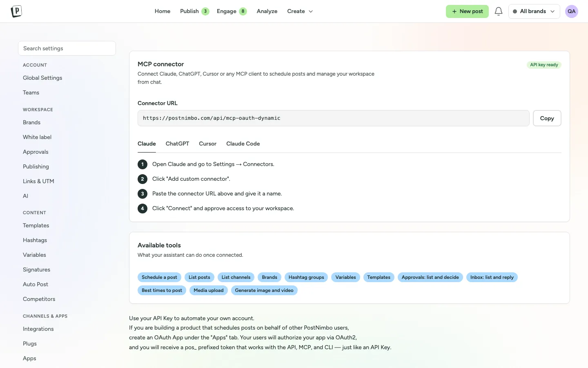This screenshot has height=368, width=588.
Task: Open Auto Post settings
Action: (36, 285)
